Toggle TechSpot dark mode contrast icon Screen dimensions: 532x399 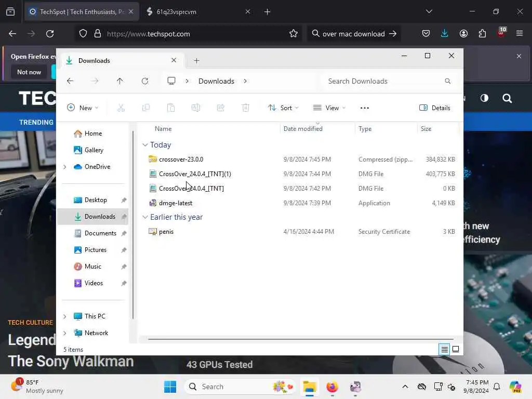click(484, 98)
